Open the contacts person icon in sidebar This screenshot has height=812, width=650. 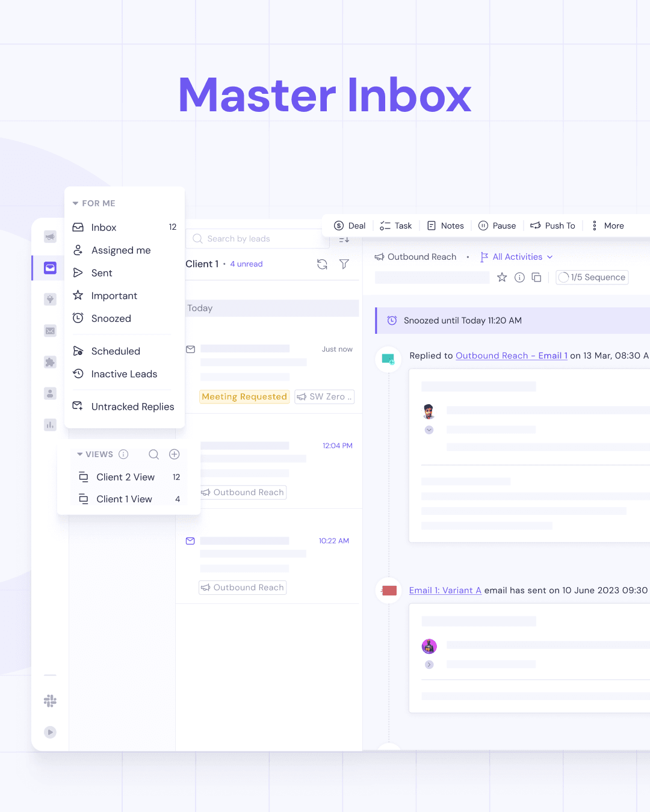click(50, 393)
